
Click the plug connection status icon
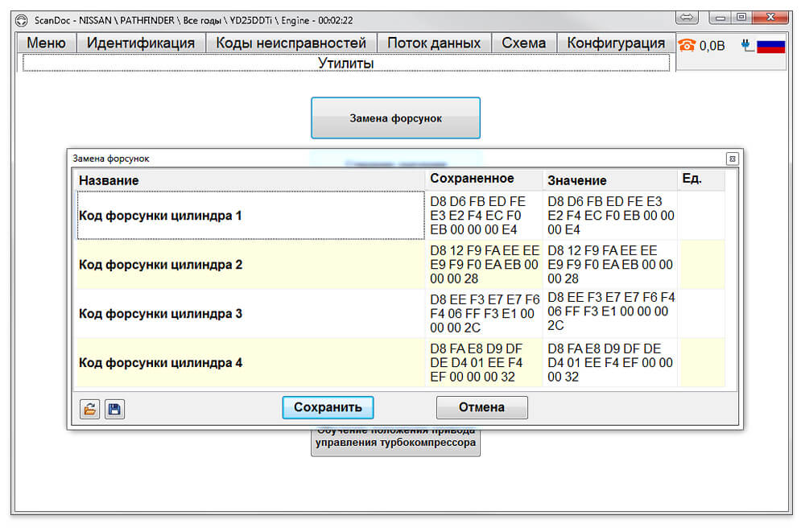[x=747, y=45]
